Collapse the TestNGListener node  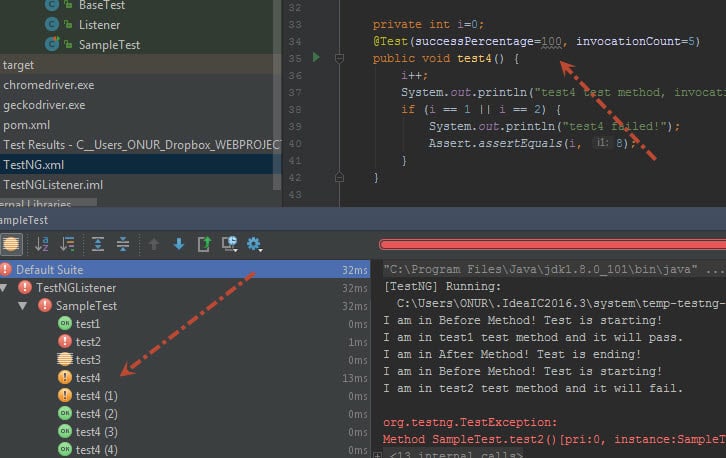click(4, 288)
